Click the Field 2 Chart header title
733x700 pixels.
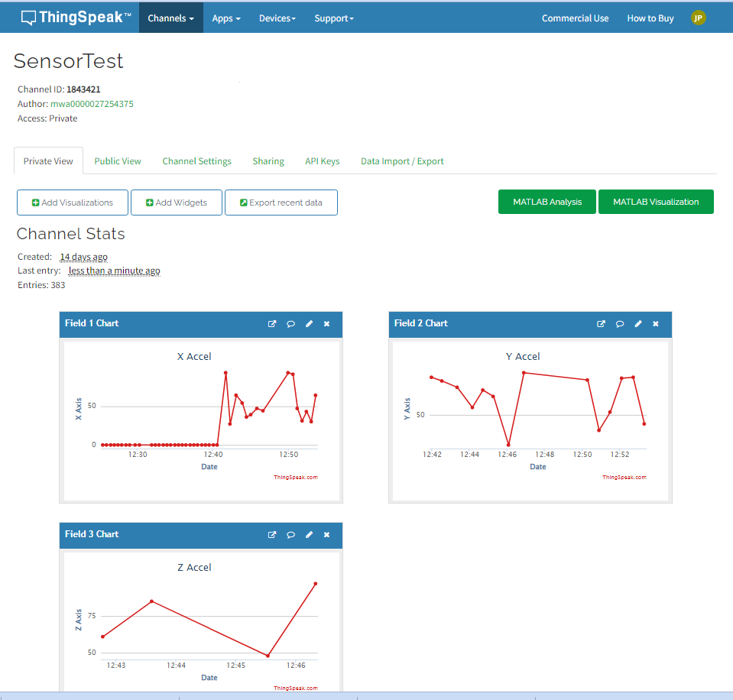click(x=420, y=323)
